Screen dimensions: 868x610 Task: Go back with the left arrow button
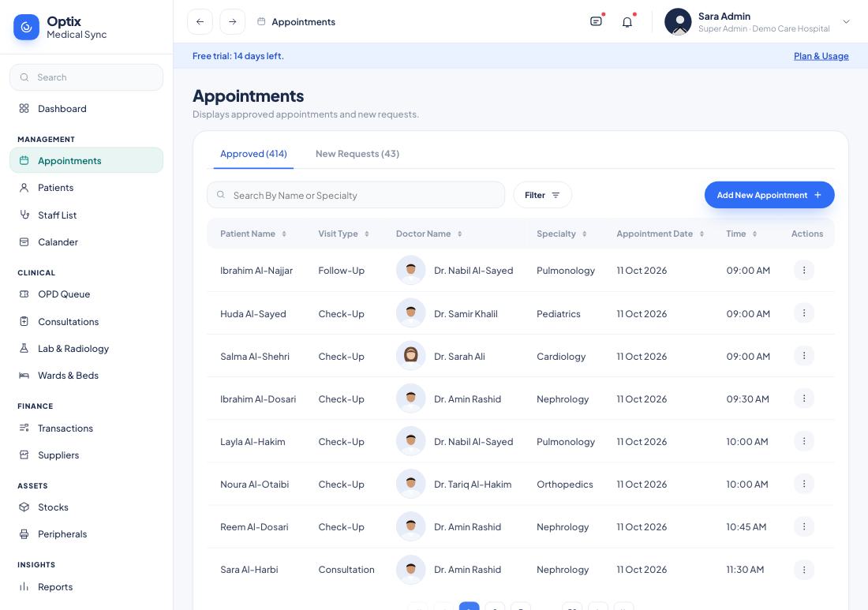(x=200, y=21)
